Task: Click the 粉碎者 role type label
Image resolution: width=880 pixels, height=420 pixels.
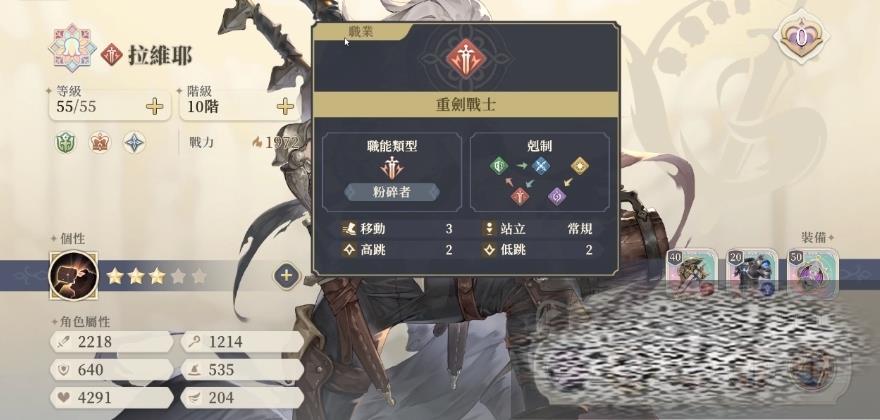Action: click(x=392, y=192)
